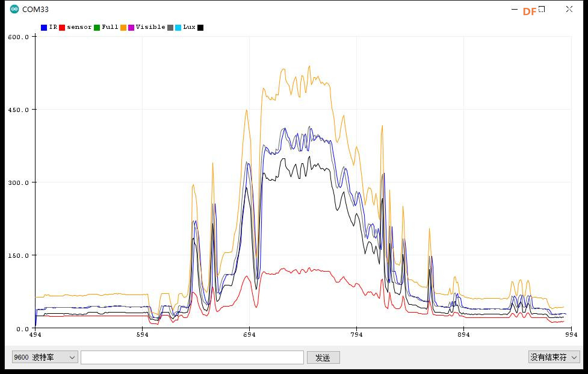The height and width of the screenshot is (374, 588).
Task: Click the magenta legend swatch beside Visible
Action: click(x=131, y=28)
